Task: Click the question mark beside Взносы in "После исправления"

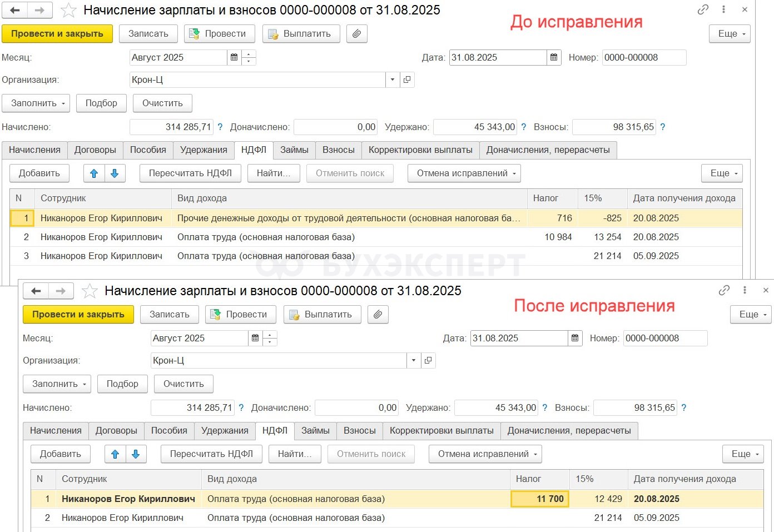Action: click(684, 408)
